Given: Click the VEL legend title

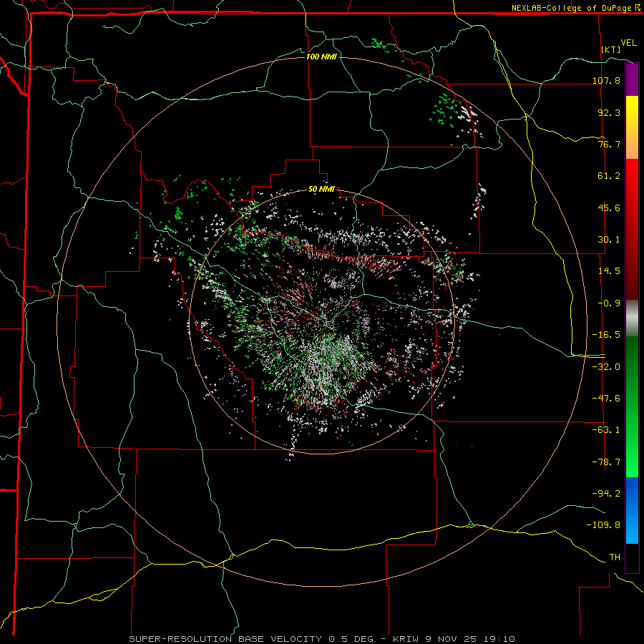Looking at the screenshot, I should point(628,43).
